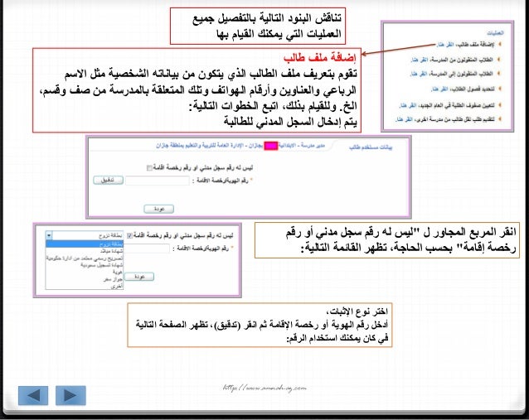529x420 pixels.
Task: Click the orange bullet beside الطلاب المنقولون من المدرسة
Action: coord(500,60)
